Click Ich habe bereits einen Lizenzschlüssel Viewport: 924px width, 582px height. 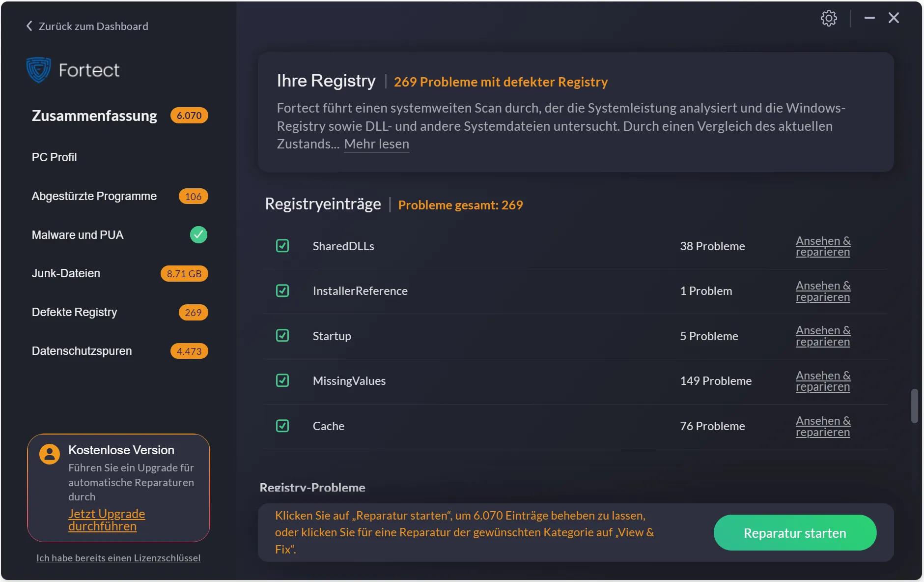point(118,558)
